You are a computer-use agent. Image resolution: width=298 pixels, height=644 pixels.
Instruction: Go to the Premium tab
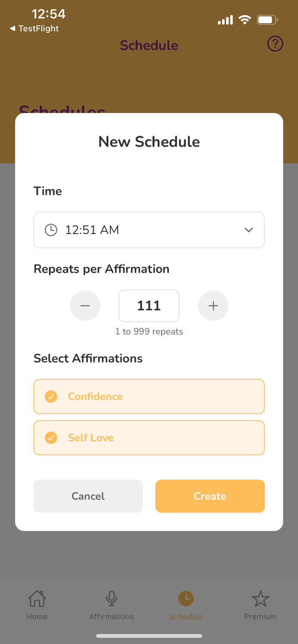point(261,604)
